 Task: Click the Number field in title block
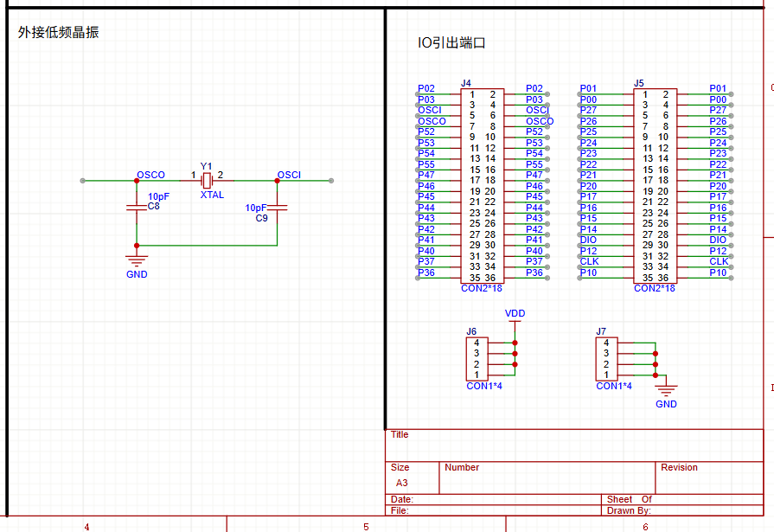547,478
